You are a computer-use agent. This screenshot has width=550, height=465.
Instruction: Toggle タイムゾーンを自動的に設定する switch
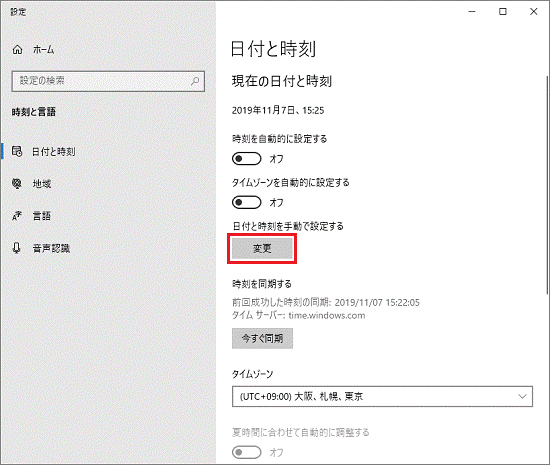(247, 202)
